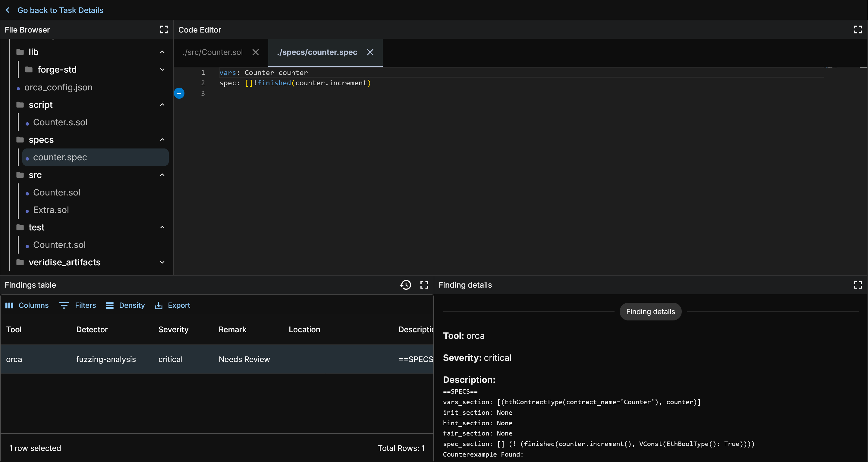Click the Finding details pill label
The image size is (868, 462).
click(650, 311)
